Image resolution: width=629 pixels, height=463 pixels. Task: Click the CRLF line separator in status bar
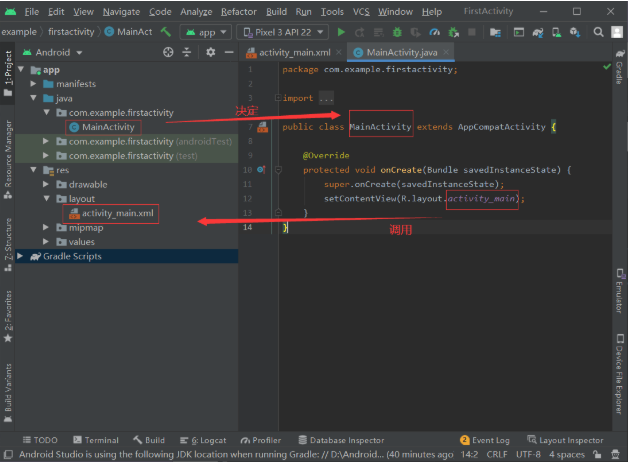(497, 455)
